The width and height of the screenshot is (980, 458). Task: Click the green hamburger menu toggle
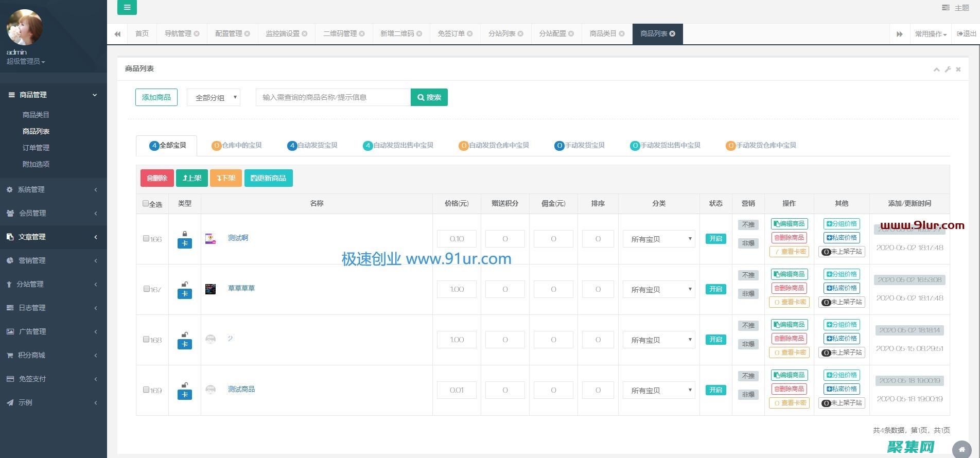pyautogui.click(x=127, y=7)
